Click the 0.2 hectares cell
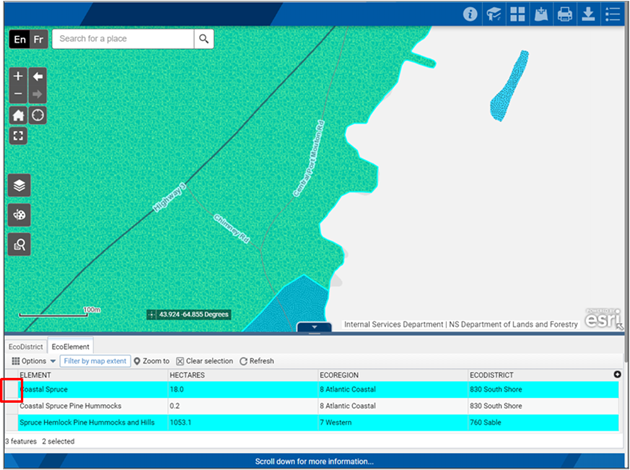This screenshot has height=470, width=630. 243,406
